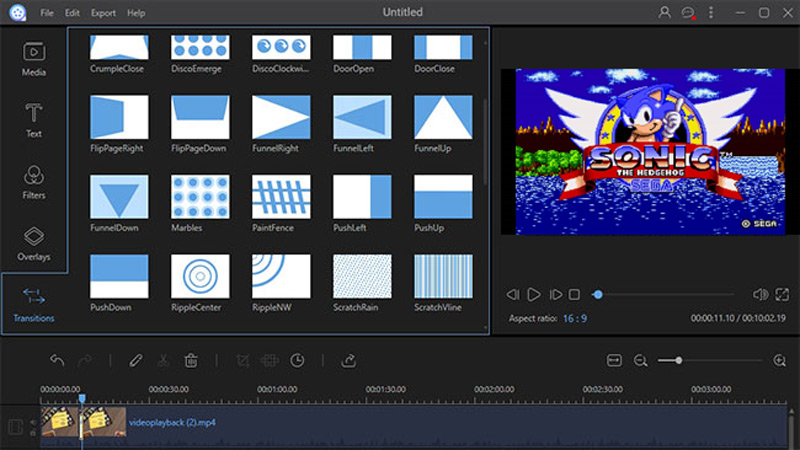The image size is (800, 450).
Task: Click the timeline playhead marker
Action: pyautogui.click(x=82, y=398)
